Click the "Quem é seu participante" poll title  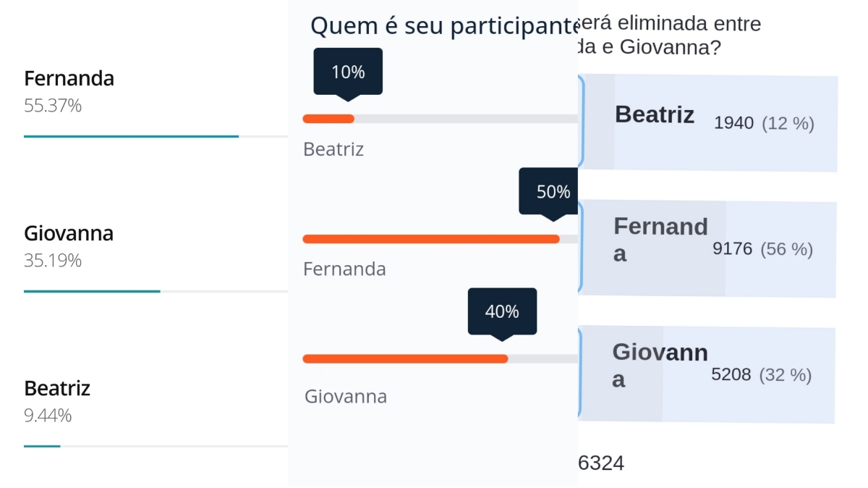click(x=443, y=26)
